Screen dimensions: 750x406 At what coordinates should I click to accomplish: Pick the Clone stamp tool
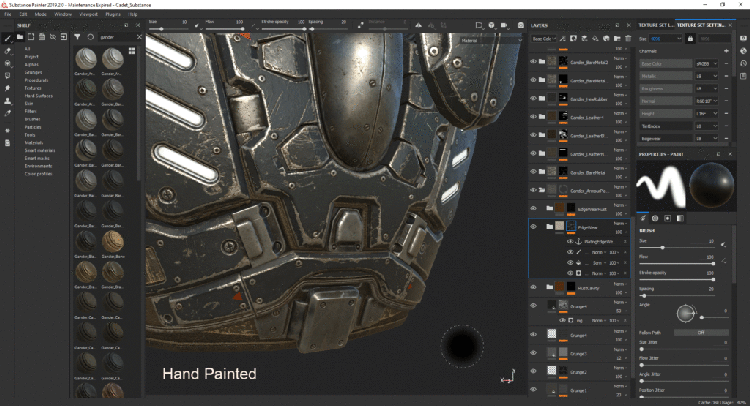[x=7, y=101]
